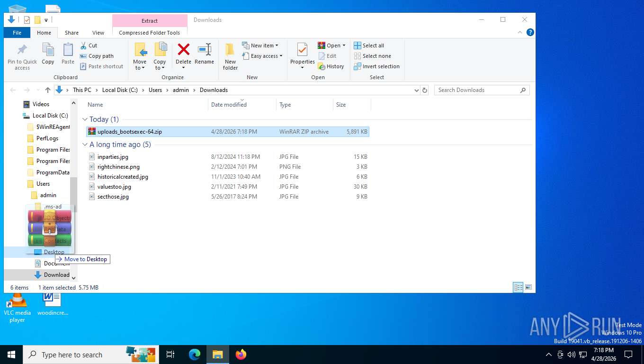
Task: Collapse the A long time ago group
Action: tap(85, 145)
